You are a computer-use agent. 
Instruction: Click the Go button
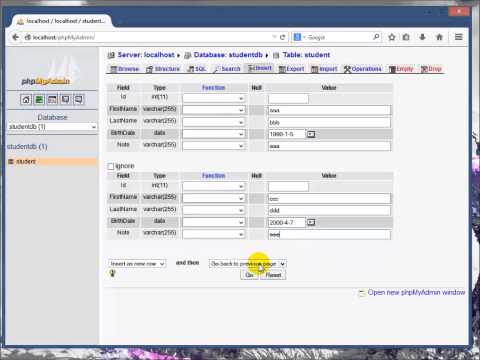[x=249, y=275]
